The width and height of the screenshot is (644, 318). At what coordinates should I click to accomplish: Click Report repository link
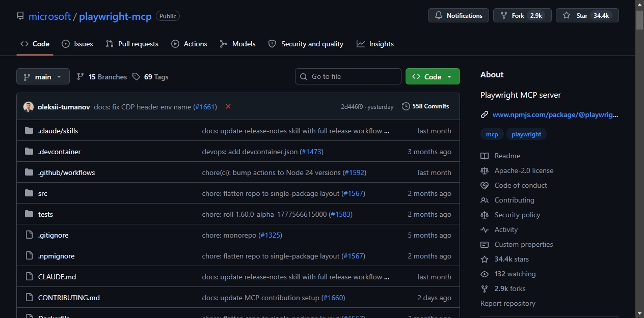point(508,303)
